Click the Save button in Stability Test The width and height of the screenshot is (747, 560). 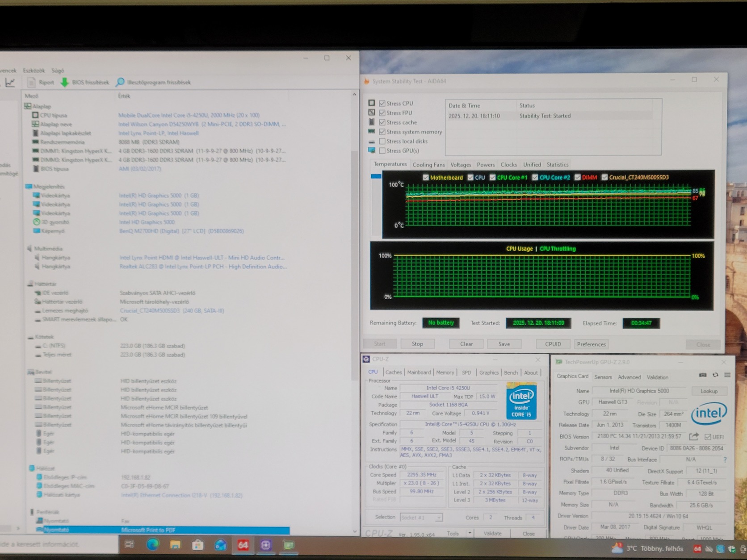504,344
